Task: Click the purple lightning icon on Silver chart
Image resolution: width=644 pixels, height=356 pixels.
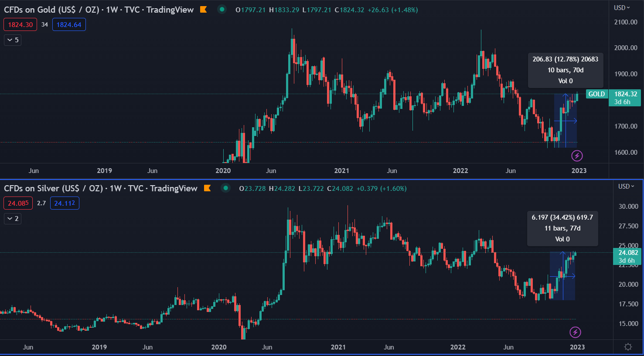Action: tap(575, 332)
